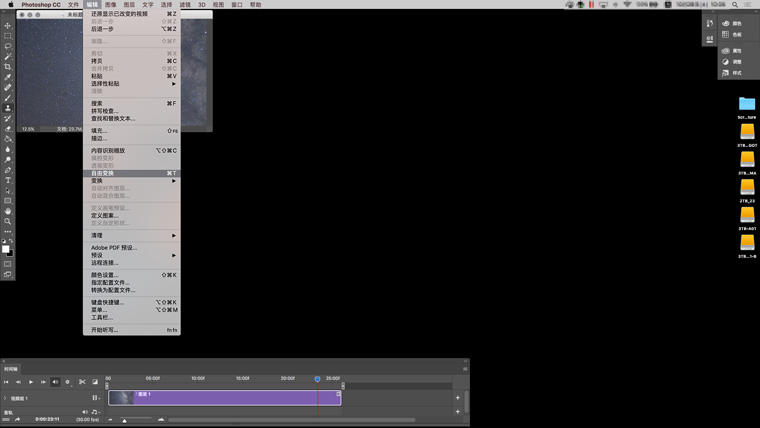
Task: Click the foreground color swatch
Action: click(x=5, y=249)
